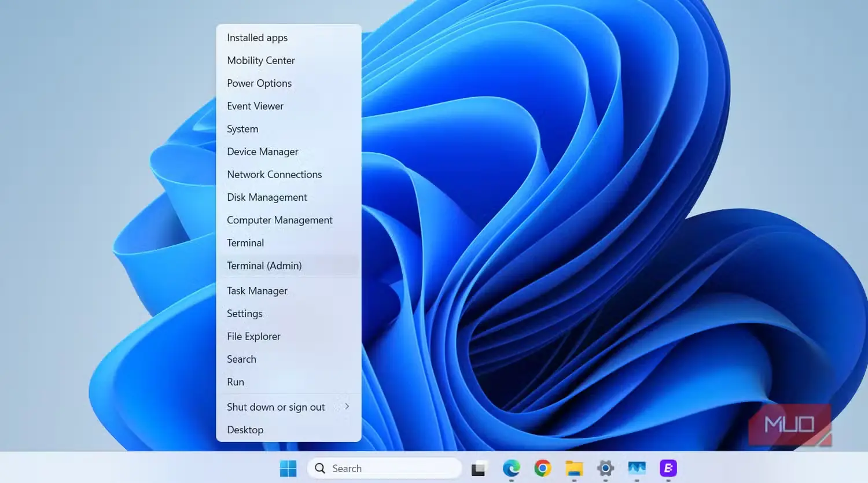Screen dimensions: 868x483
Task: Open Task View from the taskbar
Action: [478, 469]
